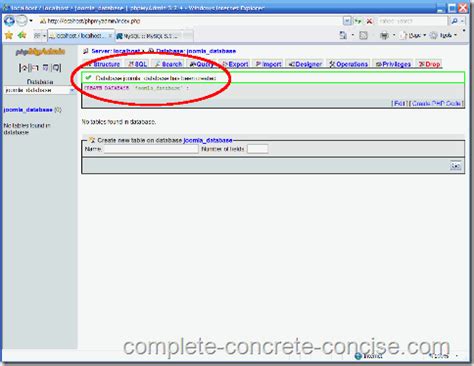
Task: Open the Query window icon in sidebar
Action: point(46,68)
